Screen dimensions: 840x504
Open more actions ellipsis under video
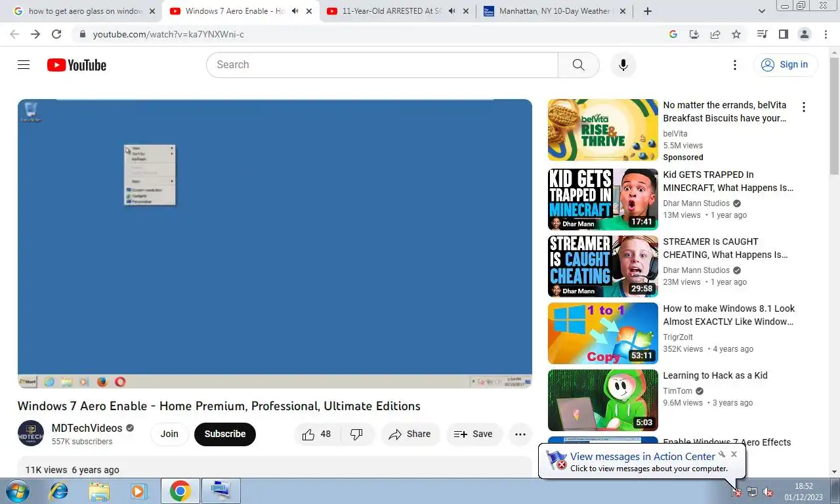[x=520, y=434]
